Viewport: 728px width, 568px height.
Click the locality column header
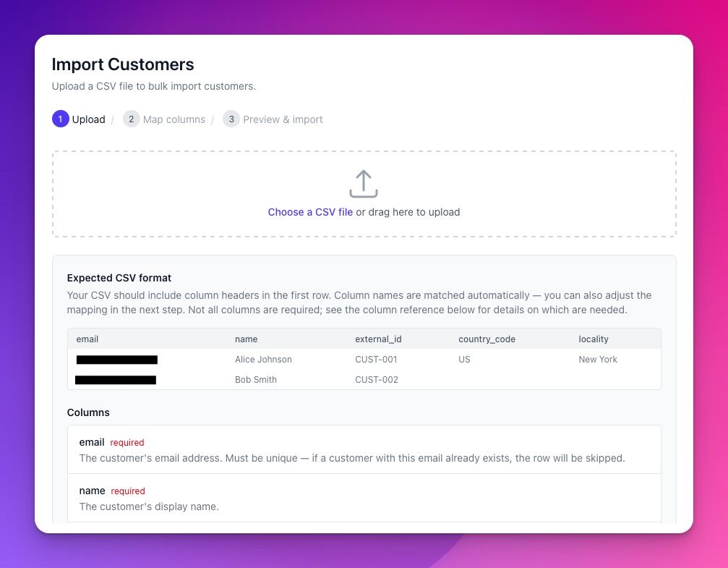[x=594, y=339]
